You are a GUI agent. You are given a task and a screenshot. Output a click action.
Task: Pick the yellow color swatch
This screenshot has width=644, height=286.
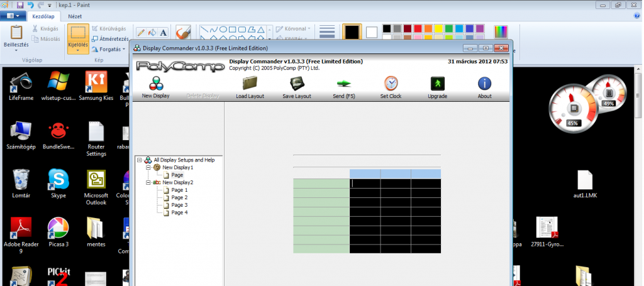[x=438, y=28]
